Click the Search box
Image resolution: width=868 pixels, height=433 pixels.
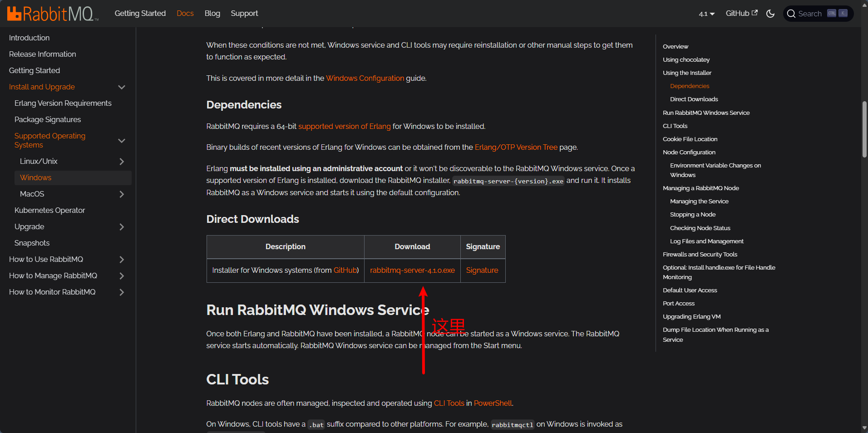tap(819, 14)
